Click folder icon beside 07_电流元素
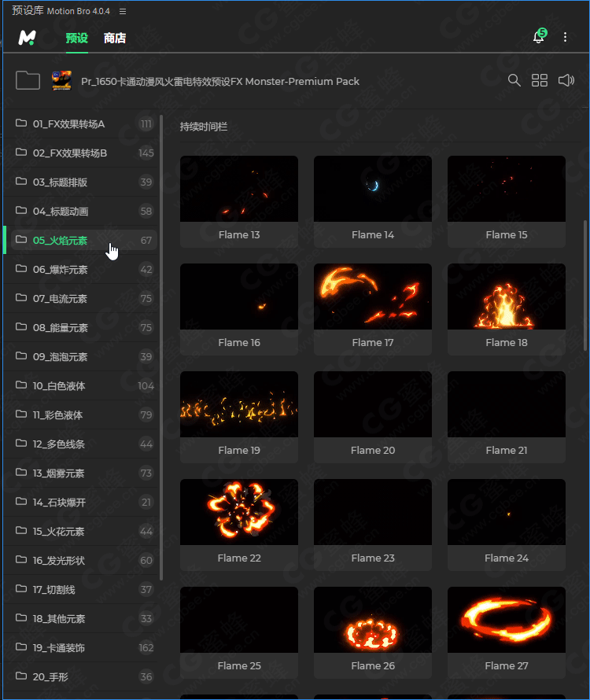The height and width of the screenshot is (700, 590). pyautogui.click(x=21, y=297)
